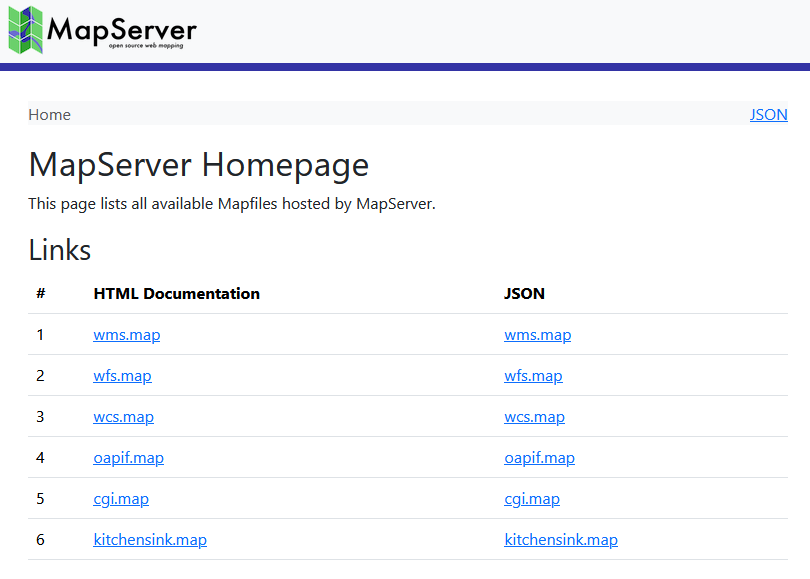
Task: Open oapif.map HTML documentation
Action: pos(128,457)
